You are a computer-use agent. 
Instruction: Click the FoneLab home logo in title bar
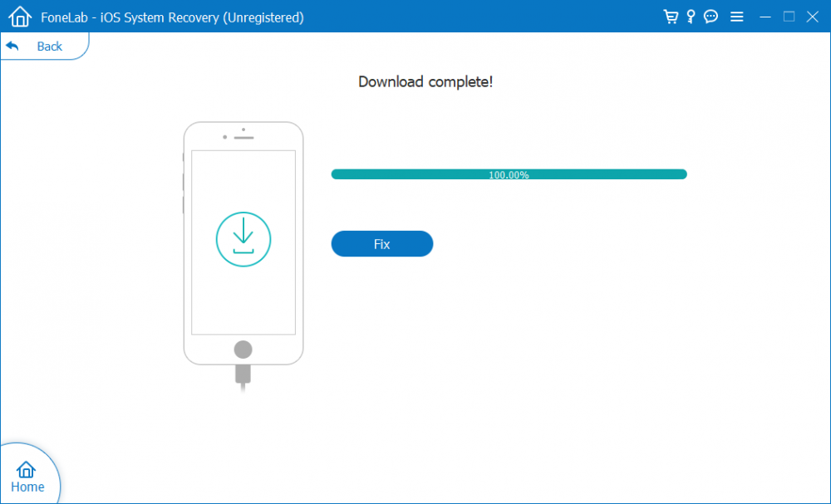pos(20,17)
